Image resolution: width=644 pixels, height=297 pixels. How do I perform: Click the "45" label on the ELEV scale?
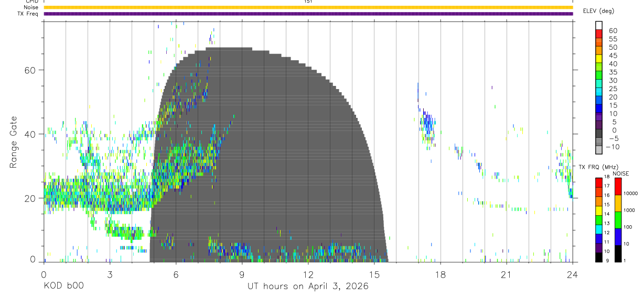tap(613, 56)
